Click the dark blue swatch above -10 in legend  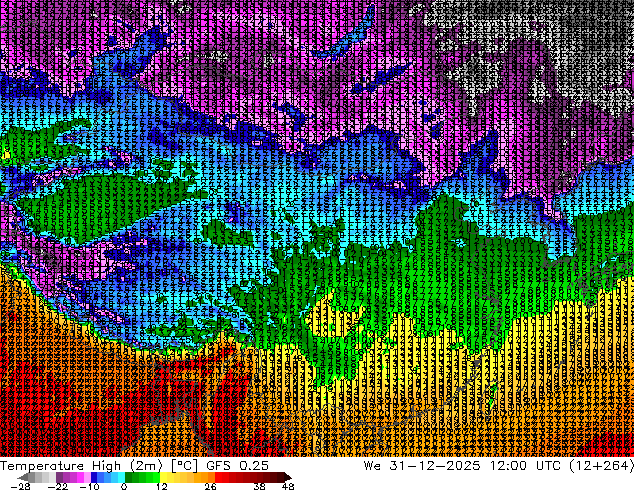94,477
